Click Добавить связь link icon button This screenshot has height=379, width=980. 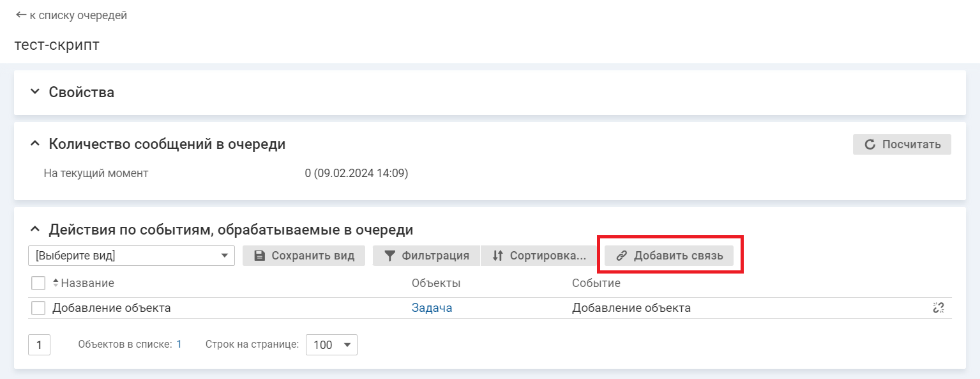coord(669,256)
